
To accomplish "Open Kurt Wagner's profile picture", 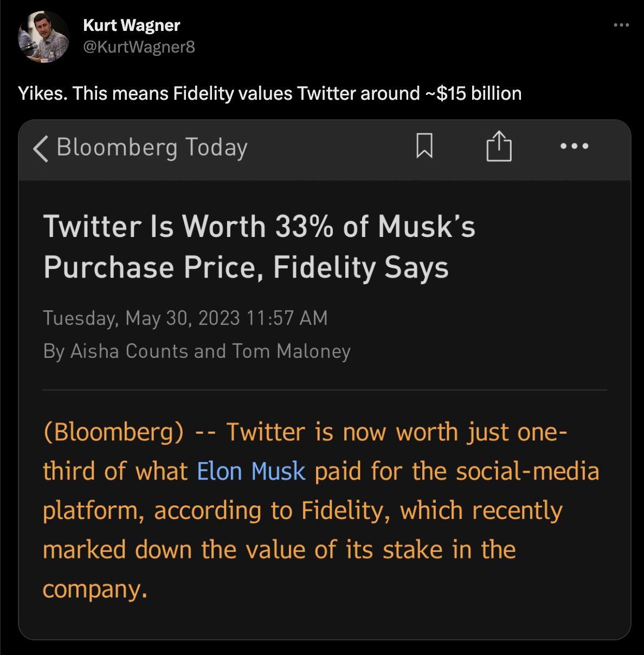I will 43,37.
